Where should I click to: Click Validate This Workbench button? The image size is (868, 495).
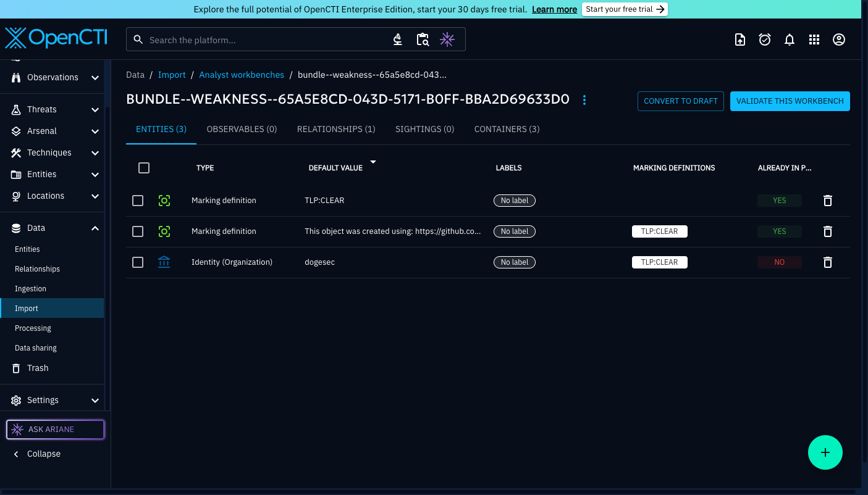pos(790,101)
